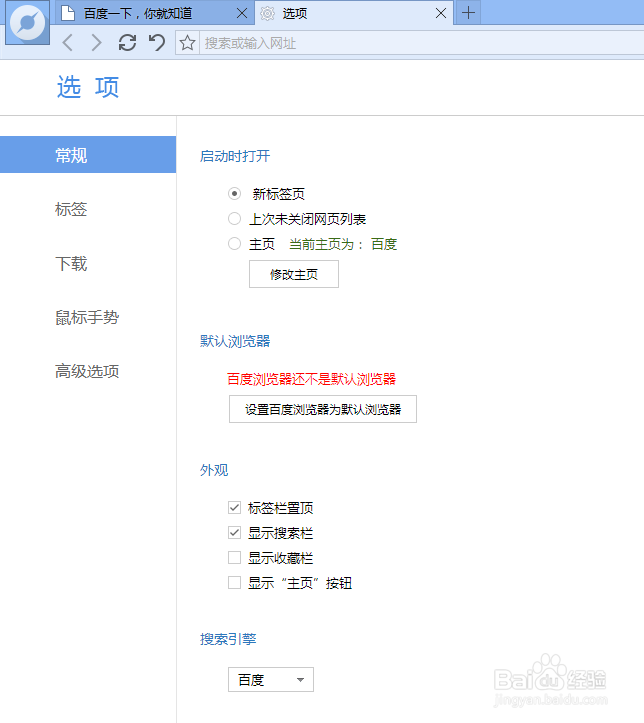Image resolution: width=644 pixels, height=723 pixels.
Task: Select the 主页 startup radio button
Action: 234,243
